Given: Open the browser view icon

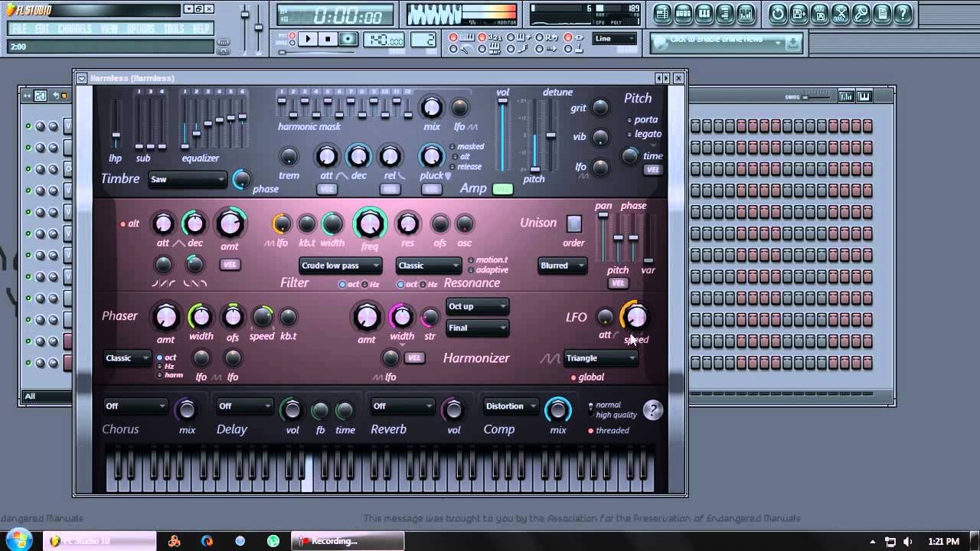Looking at the screenshot, I should [724, 13].
